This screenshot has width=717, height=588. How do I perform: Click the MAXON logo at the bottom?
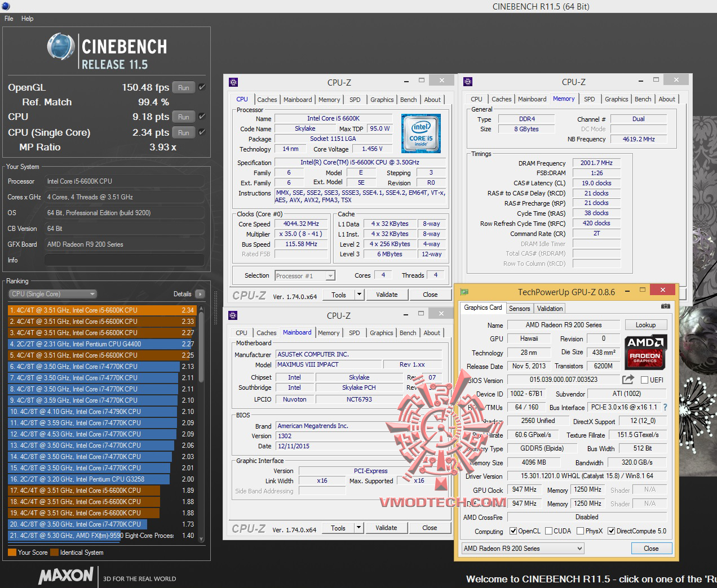pyautogui.click(x=66, y=575)
